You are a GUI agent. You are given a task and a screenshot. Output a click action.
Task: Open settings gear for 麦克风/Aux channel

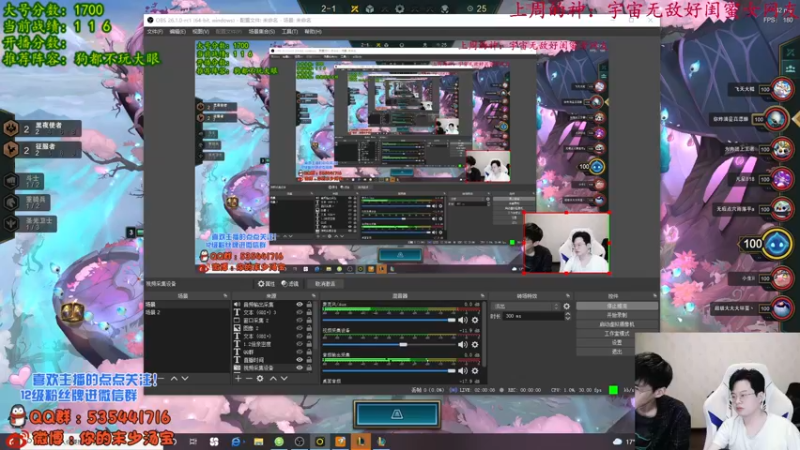(475, 320)
